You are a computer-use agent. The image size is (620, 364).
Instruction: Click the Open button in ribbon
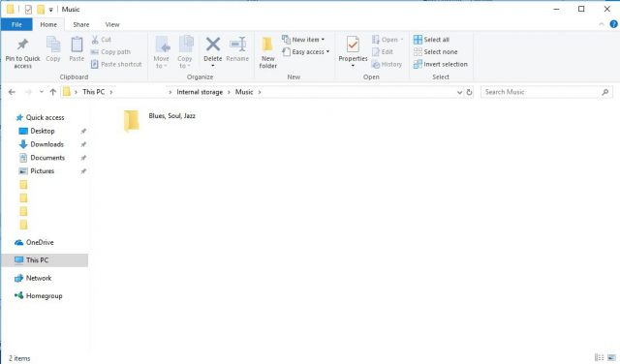click(387, 40)
